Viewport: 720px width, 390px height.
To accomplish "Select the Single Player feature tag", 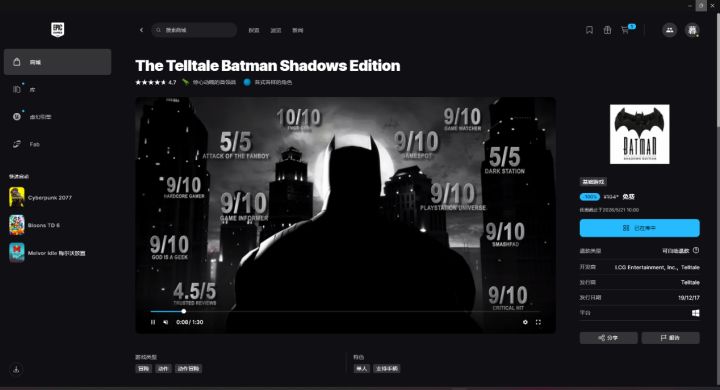I will click(x=361, y=368).
